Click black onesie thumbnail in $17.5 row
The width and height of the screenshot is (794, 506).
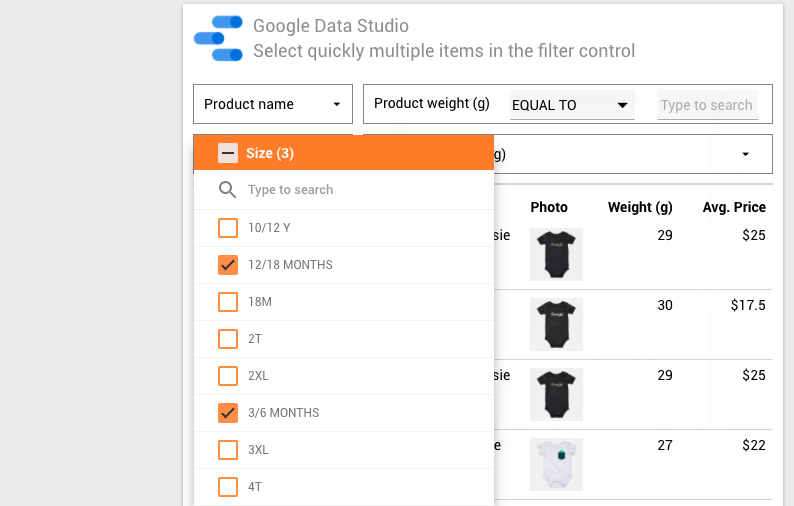[556, 324]
